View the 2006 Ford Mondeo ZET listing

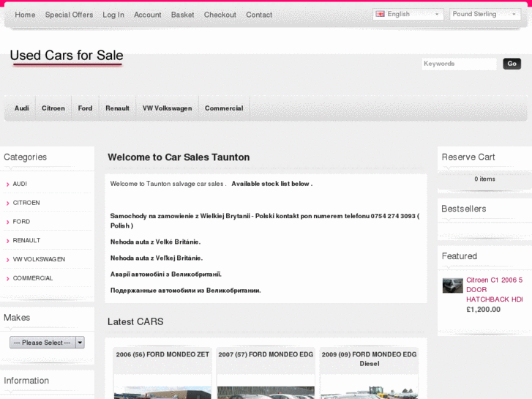pyautogui.click(x=162, y=354)
